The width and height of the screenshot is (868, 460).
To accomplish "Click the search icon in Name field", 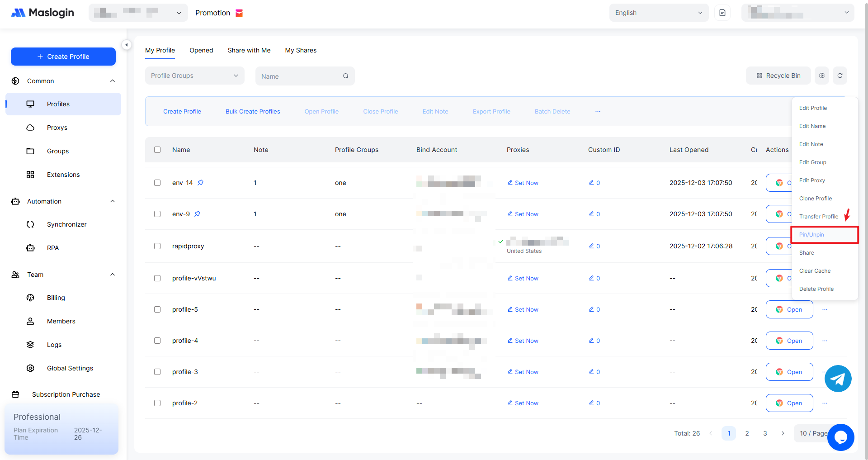I will pos(345,76).
